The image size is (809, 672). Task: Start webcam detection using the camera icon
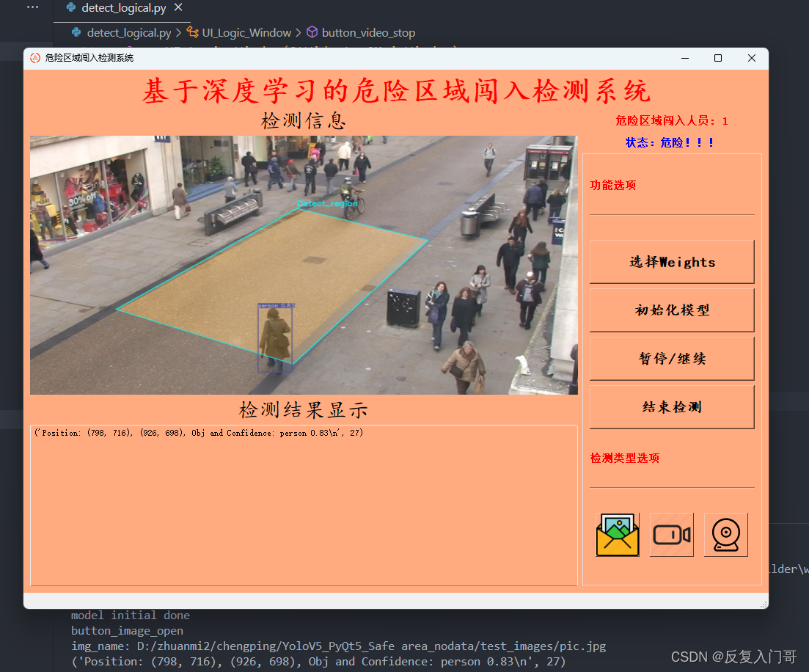coord(725,534)
